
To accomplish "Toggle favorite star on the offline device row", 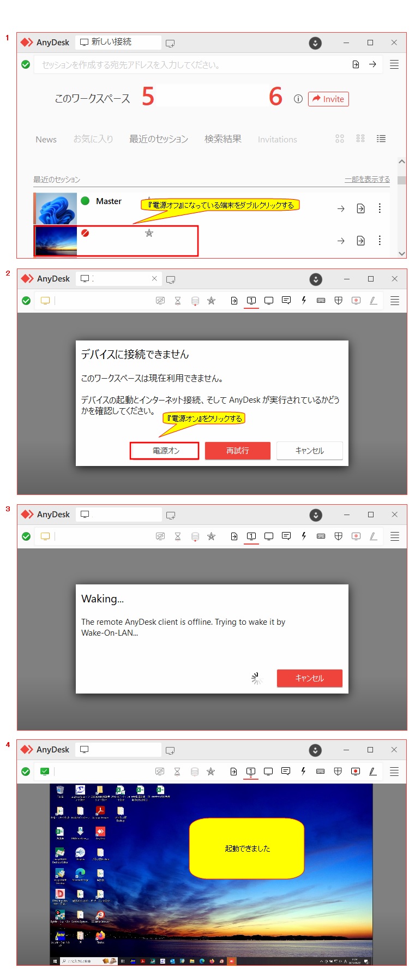I will click(x=149, y=233).
